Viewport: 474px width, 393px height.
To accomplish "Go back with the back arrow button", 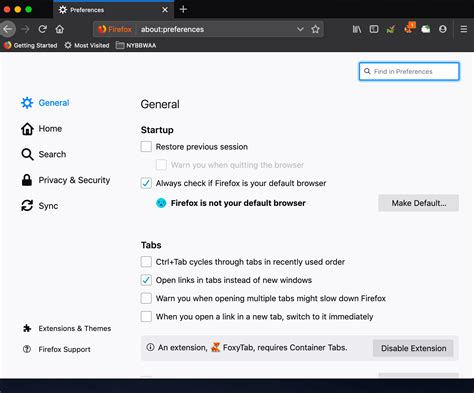I will coord(7,29).
